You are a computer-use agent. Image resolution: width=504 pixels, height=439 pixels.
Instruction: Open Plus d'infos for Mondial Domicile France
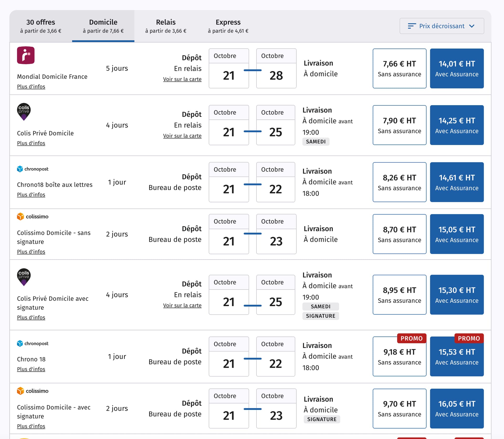pos(31,87)
